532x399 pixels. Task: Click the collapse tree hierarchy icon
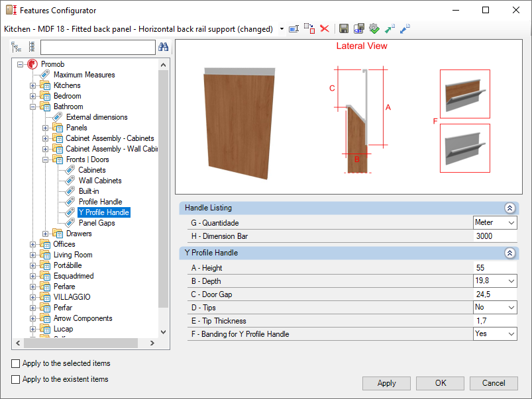[31, 47]
